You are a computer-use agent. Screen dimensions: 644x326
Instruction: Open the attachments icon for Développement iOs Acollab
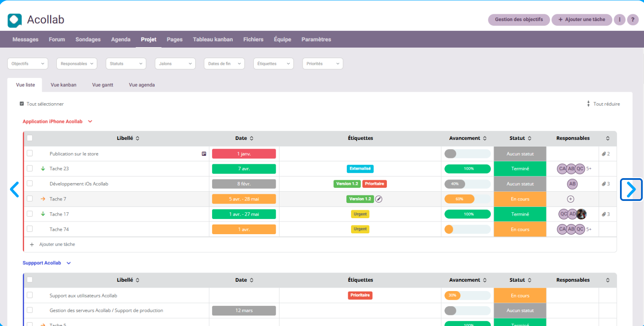tap(606, 184)
